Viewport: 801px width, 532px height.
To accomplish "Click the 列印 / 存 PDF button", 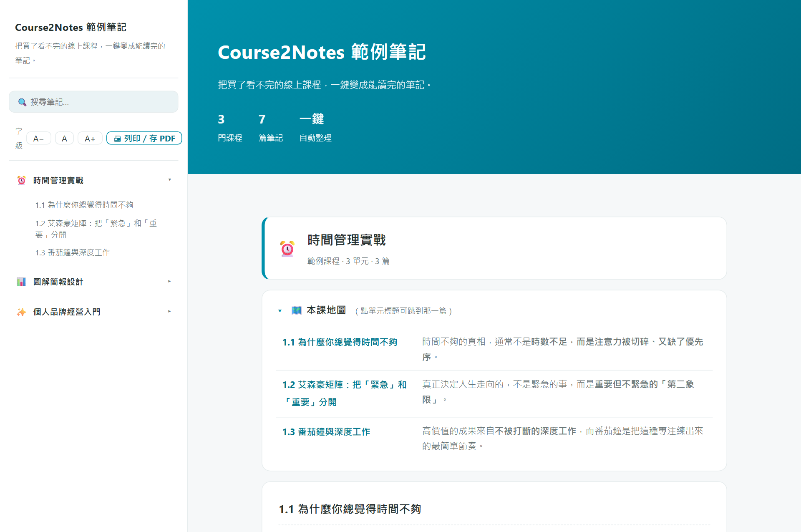I will pyautogui.click(x=144, y=138).
